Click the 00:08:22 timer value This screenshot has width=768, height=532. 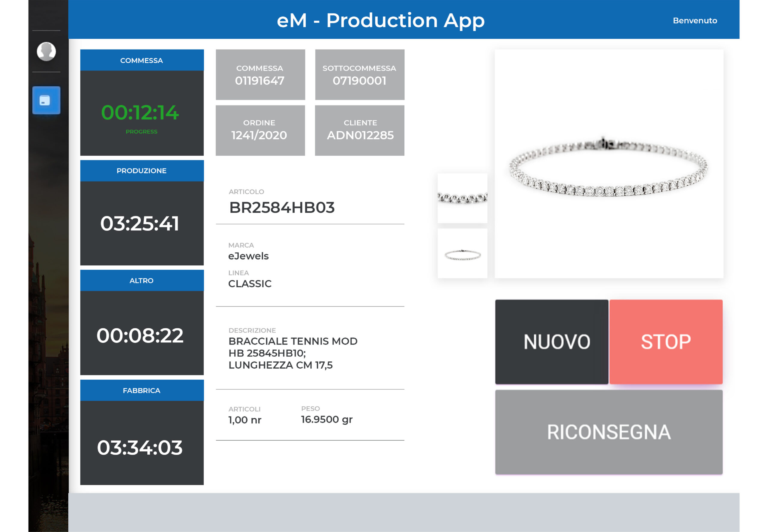coord(140,335)
